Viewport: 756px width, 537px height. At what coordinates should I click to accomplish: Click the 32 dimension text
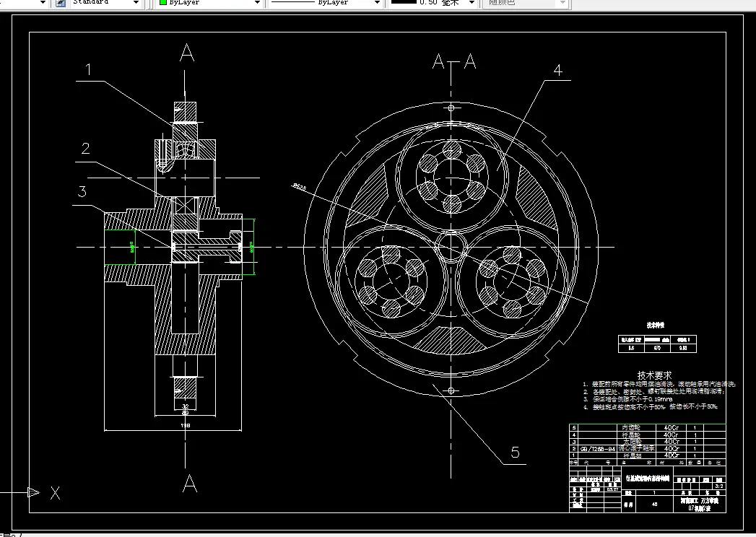pos(185,406)
